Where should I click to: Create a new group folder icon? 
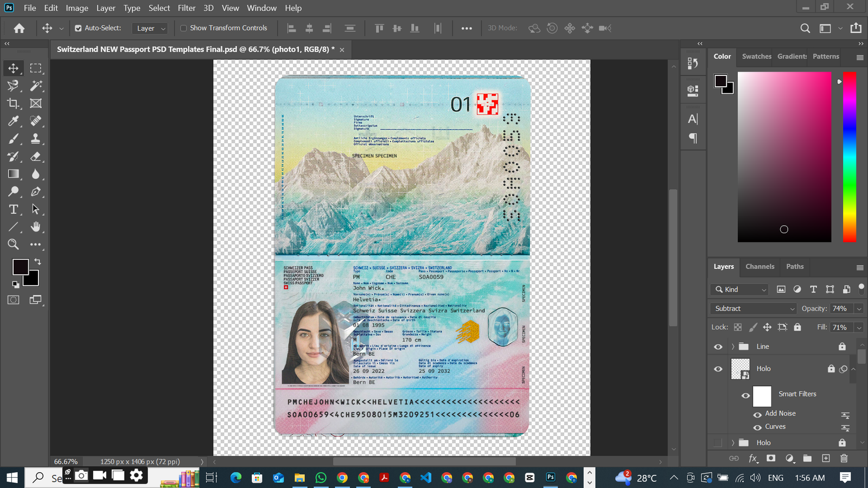[x=807, y=458]
